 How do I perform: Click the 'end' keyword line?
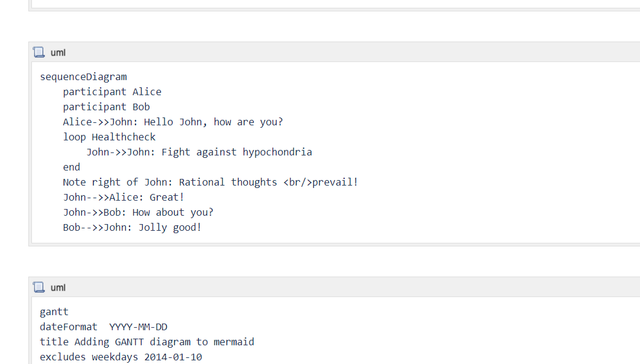click(71, 167)
